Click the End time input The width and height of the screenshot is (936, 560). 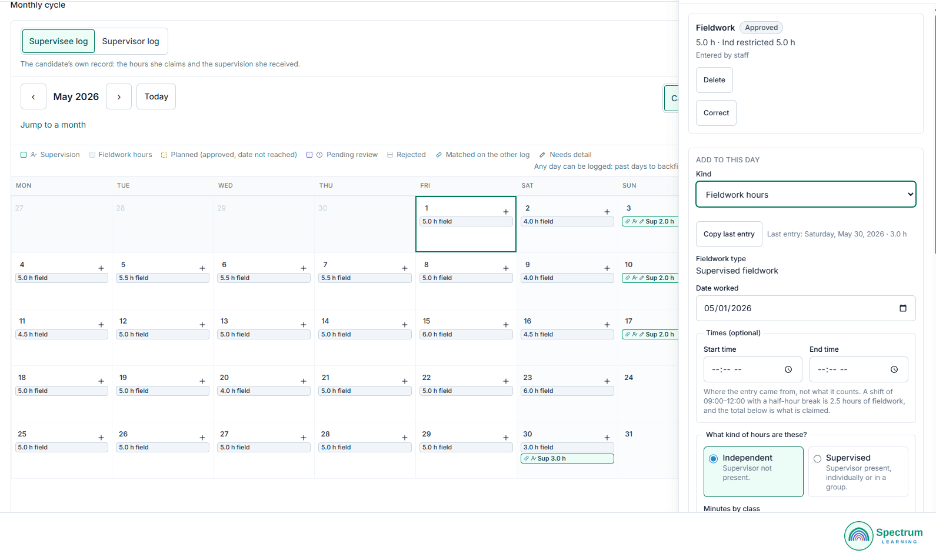(859, 369)
